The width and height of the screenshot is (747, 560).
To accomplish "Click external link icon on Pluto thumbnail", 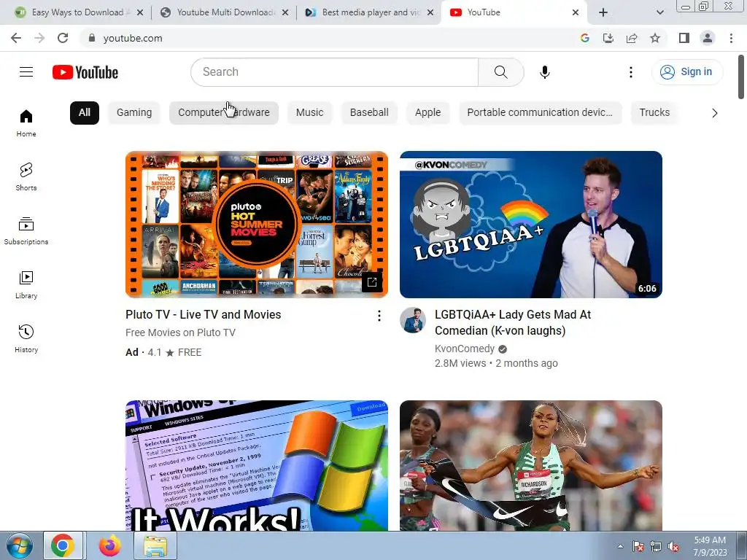I will (x=372, y=282).
